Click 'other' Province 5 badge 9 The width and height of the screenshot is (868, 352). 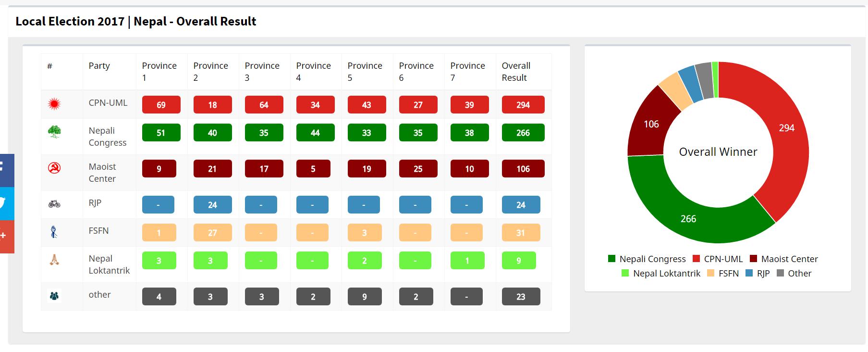(x=365, y=297)
